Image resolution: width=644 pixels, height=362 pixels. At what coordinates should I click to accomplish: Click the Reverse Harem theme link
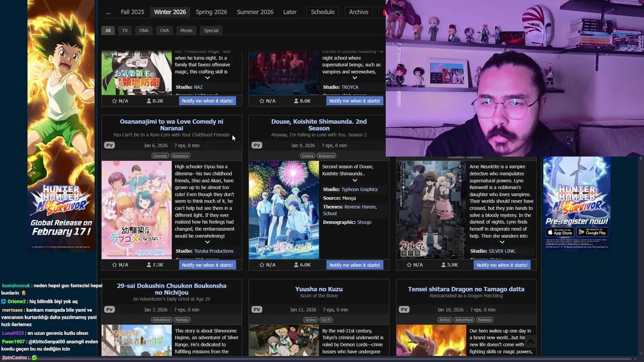(360, 207)
